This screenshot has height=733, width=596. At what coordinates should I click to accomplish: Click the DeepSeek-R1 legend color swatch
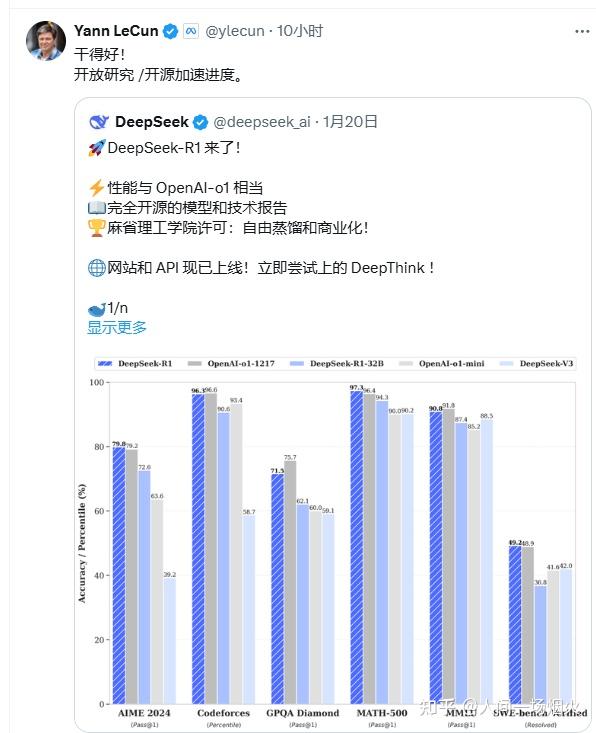(105, 364)
